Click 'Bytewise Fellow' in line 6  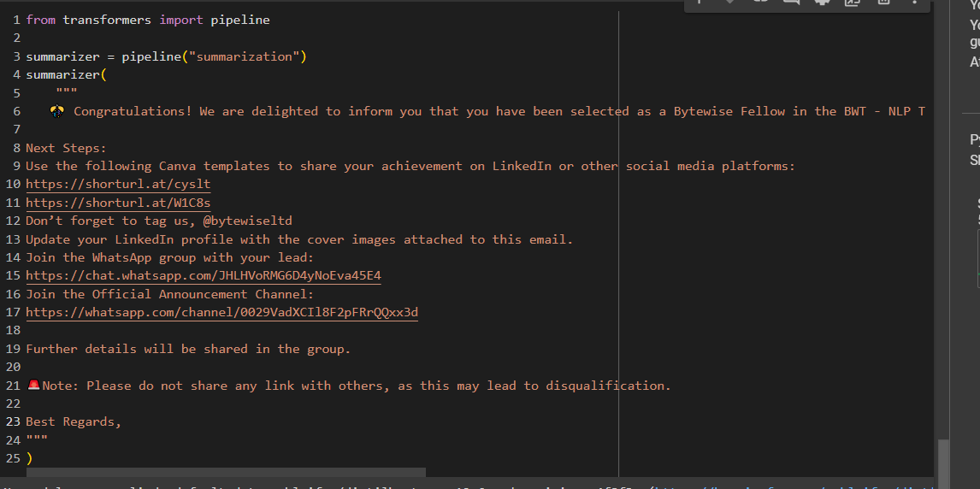729,111
